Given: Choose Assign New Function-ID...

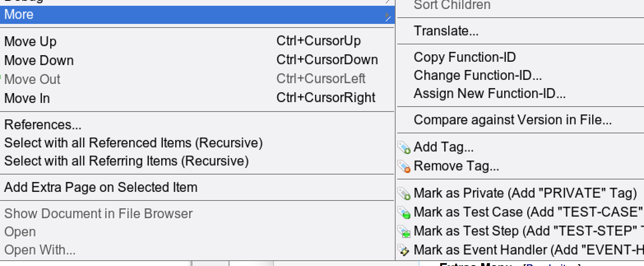Looking at the screenshot, I should click(490, 93).
